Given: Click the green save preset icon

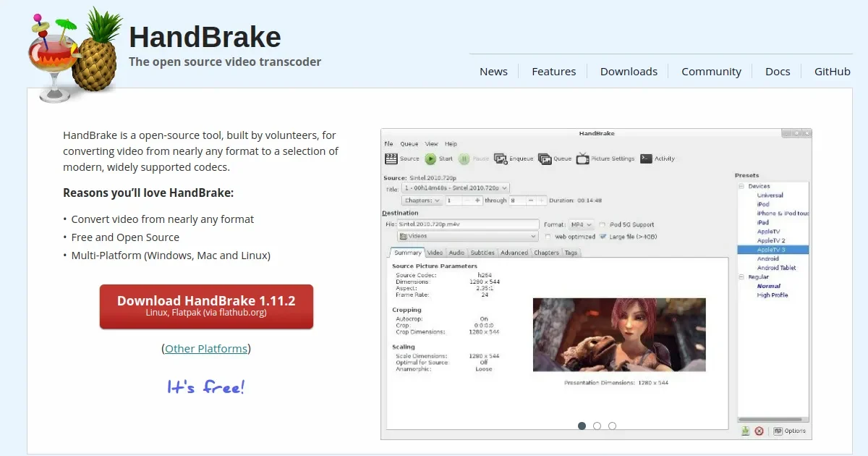Looking at the screenshot, I should (745, 431).
